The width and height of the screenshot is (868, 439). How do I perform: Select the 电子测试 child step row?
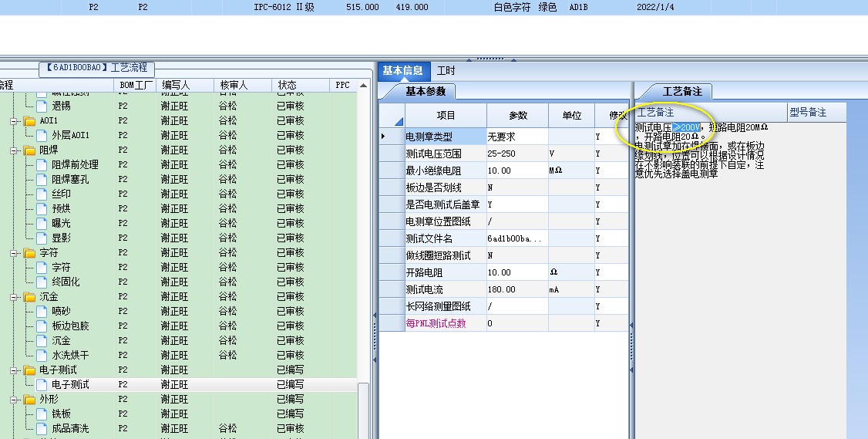(178, 385)
